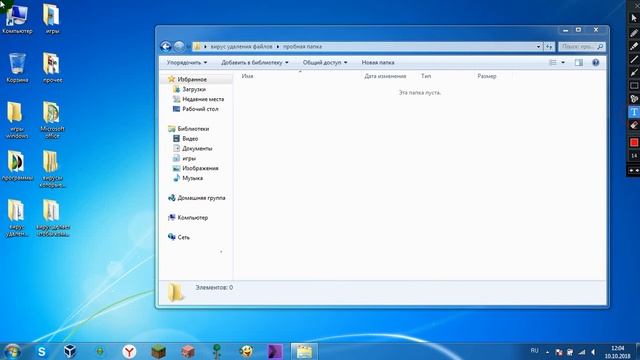Open VirtualBox from the taskbar
640x360 pixels.
[x=70, y=351]
